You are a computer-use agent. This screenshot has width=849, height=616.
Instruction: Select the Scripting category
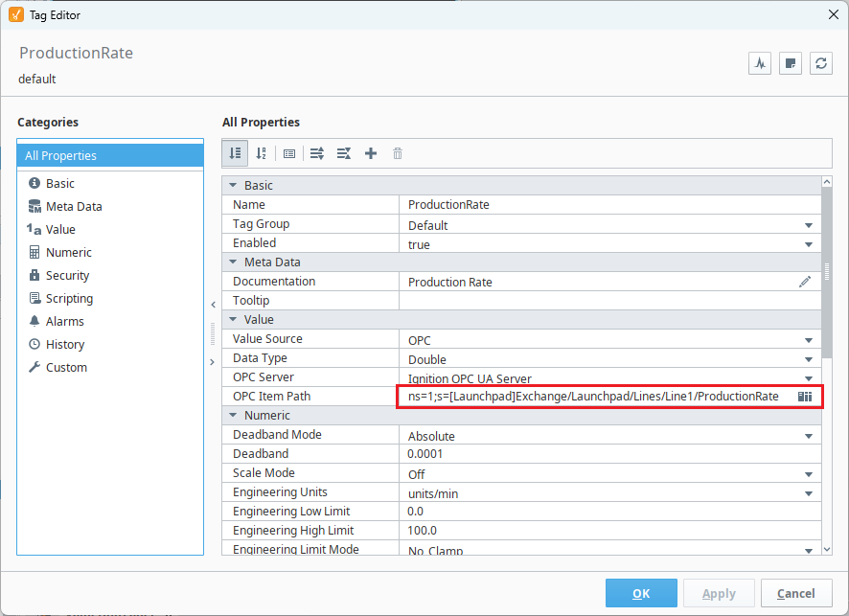(x=69, y=298)
